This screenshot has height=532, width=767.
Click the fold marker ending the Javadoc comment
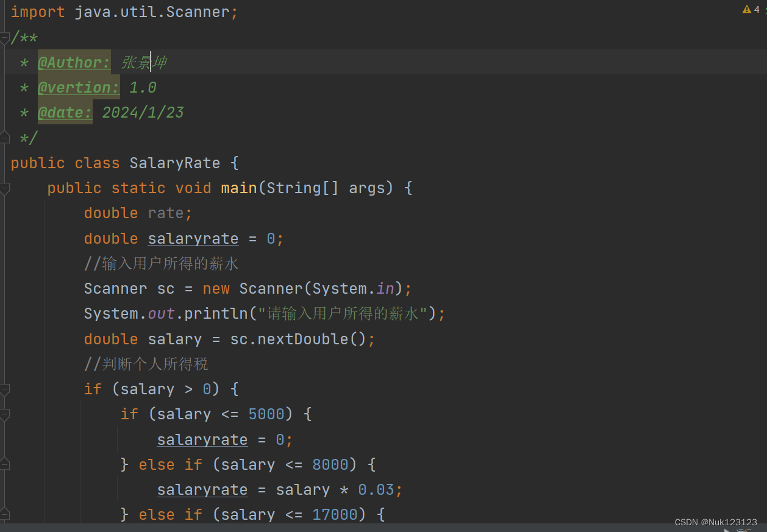coord(4,138)
